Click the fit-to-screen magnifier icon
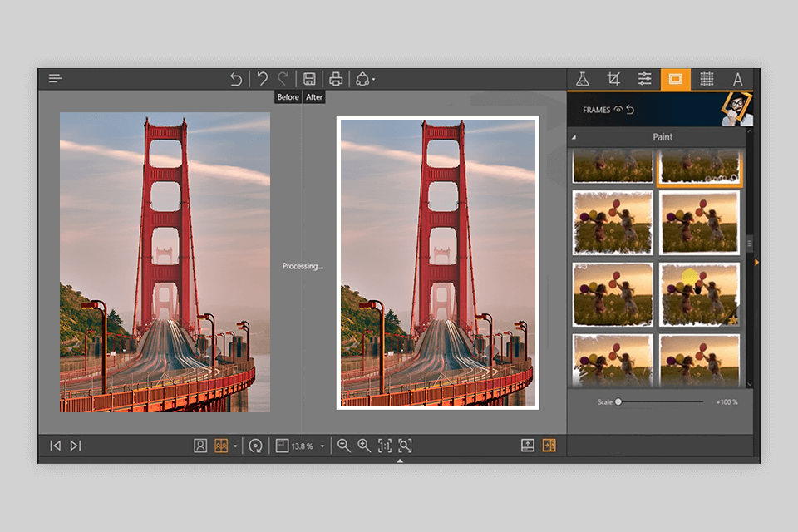Image resolution: width=798 pixels, height=532 pixels. click(x=405, y=446)
